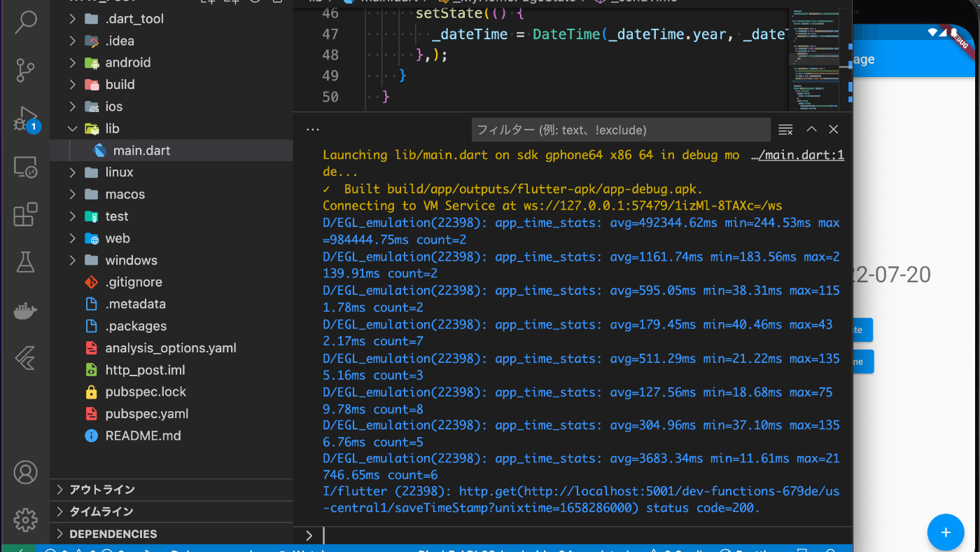
Task: Select the web folder row
Action: click(x=171, y=238)
